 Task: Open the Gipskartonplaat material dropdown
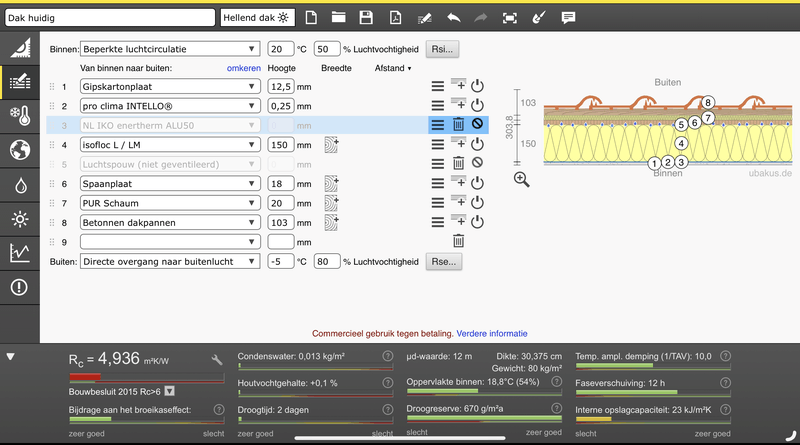point(170,86)
